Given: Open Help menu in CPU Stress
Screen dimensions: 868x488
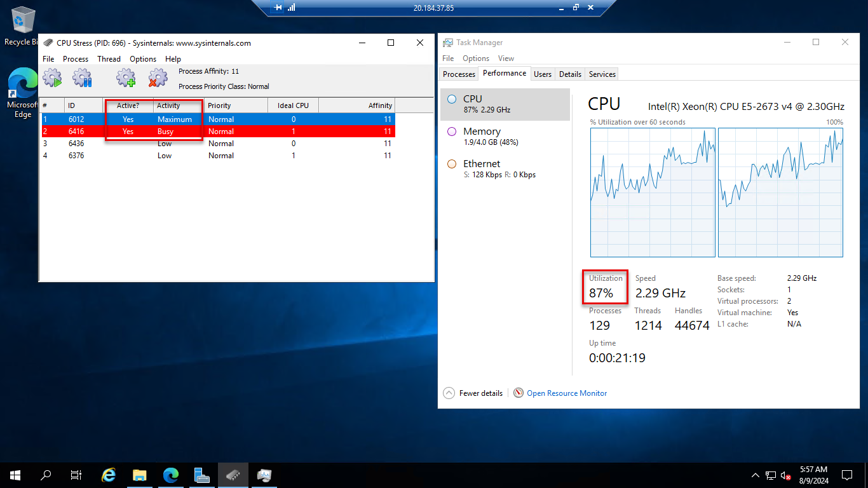Looking at the screenshot, I should (173, 58).
